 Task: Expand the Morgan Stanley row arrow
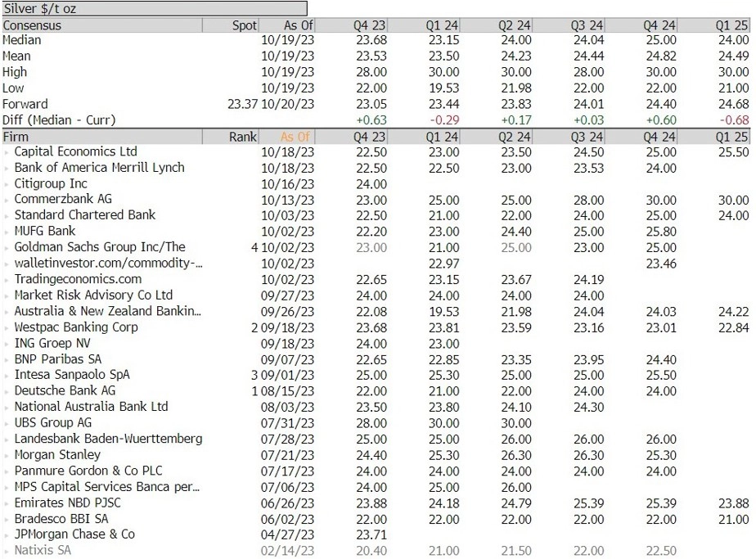coord(7,455)
